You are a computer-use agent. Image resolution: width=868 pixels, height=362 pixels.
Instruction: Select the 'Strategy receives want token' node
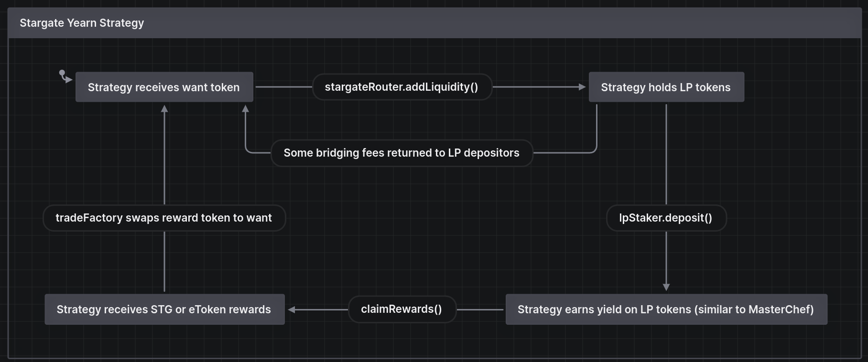[164, 87]
